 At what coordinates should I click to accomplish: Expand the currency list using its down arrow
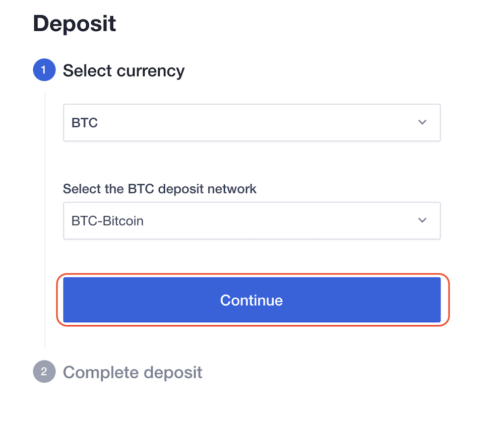click(x=422, y=122)
